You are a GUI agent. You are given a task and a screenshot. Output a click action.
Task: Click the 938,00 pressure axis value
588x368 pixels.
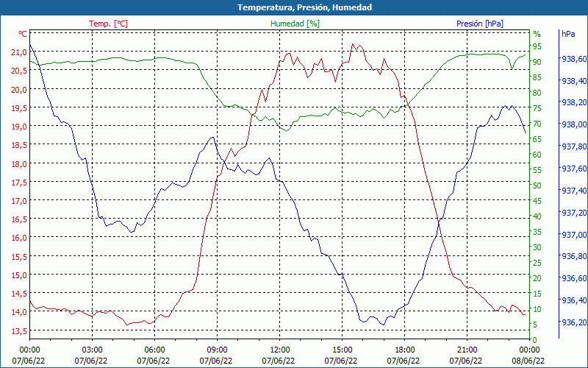574,124
